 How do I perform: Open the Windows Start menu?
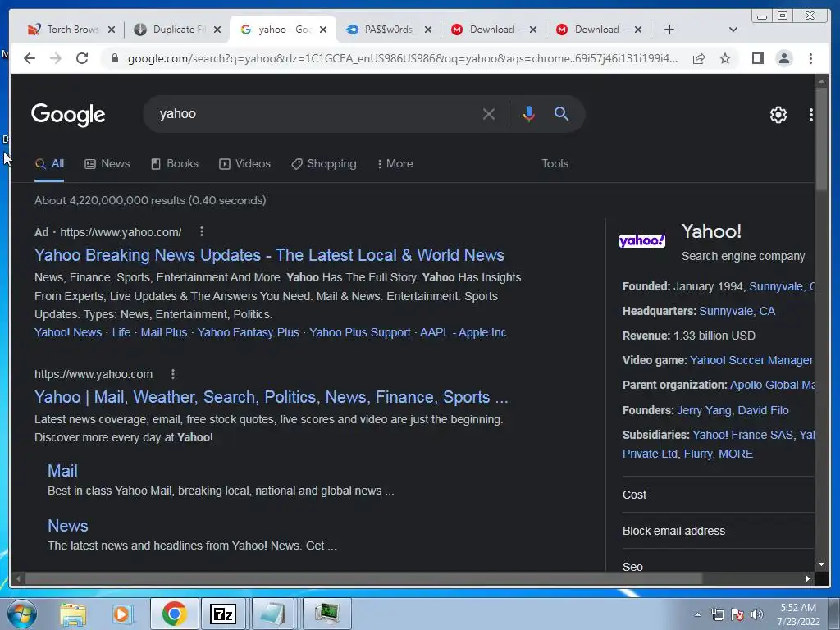tap(22, 614)
